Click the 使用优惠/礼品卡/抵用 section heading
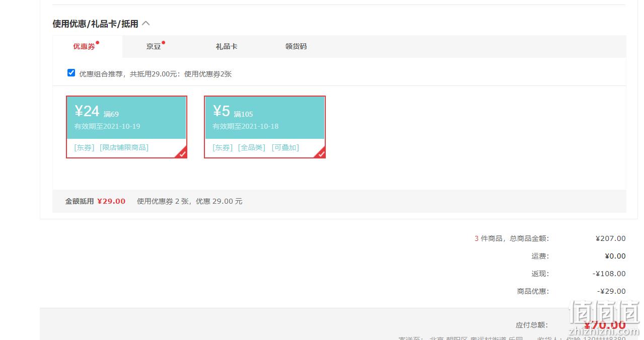The image size is (644, 340). [x=95, y=24]
